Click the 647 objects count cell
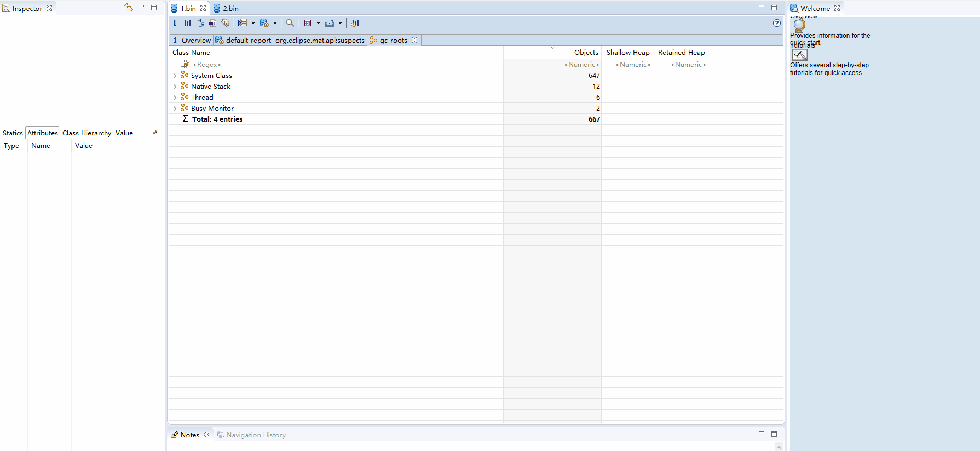 pyautogui.click(x=552, y=76)
